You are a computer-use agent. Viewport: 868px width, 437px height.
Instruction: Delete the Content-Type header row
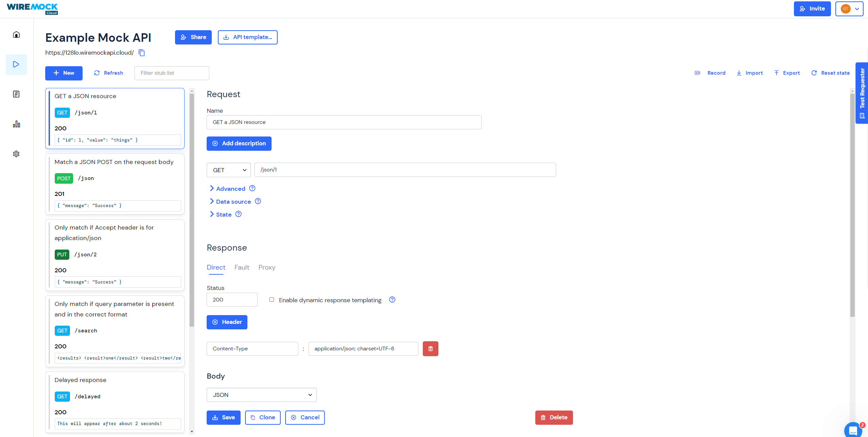[430, 349]
